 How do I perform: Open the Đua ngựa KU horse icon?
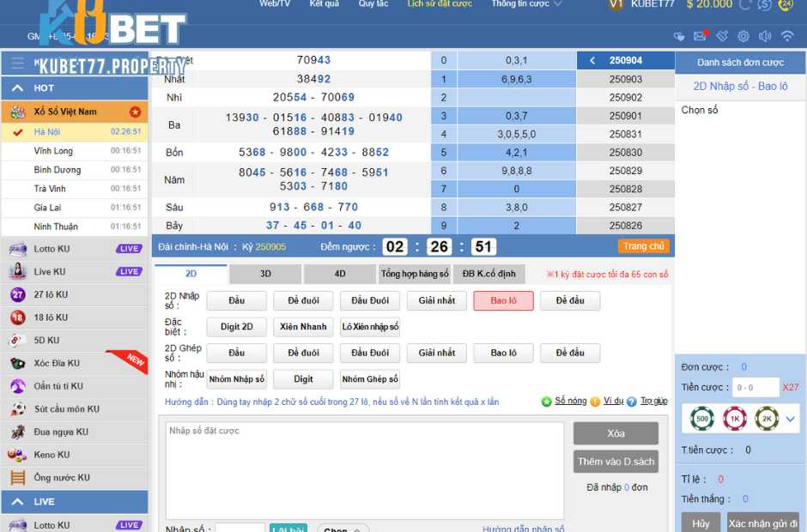point(17,432)
